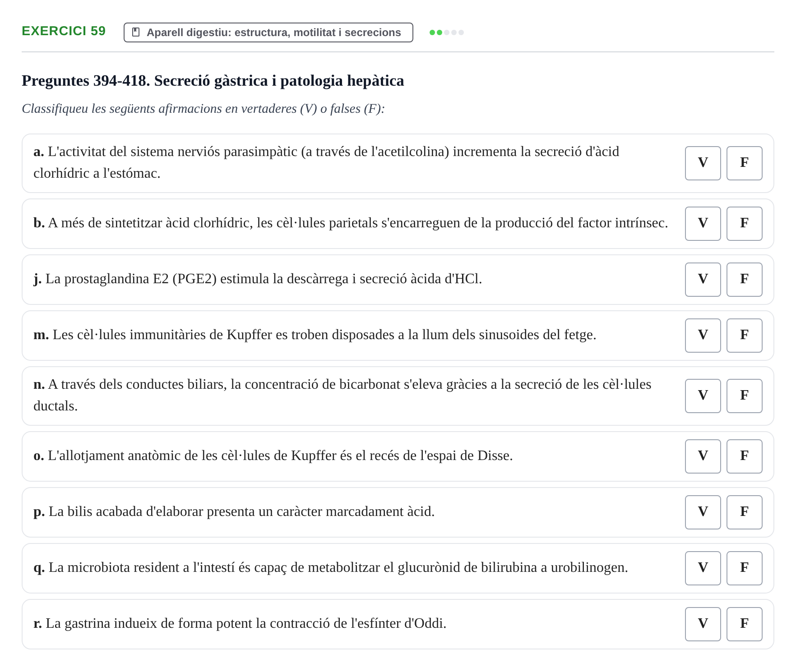Click the instruction 'Classifiqueu les següents afirmacions'
The height and width of the screenshot is (672, 796).
pos(203,109)
